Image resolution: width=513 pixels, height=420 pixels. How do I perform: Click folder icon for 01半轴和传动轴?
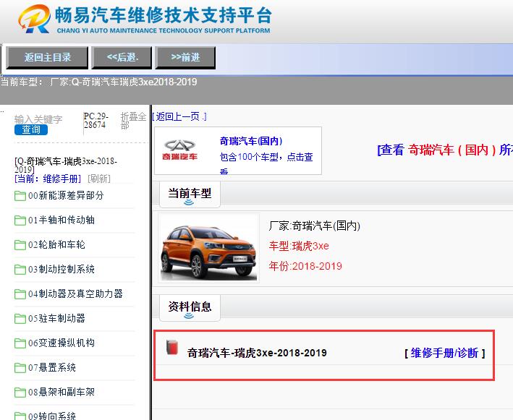[x=20, y=220]
